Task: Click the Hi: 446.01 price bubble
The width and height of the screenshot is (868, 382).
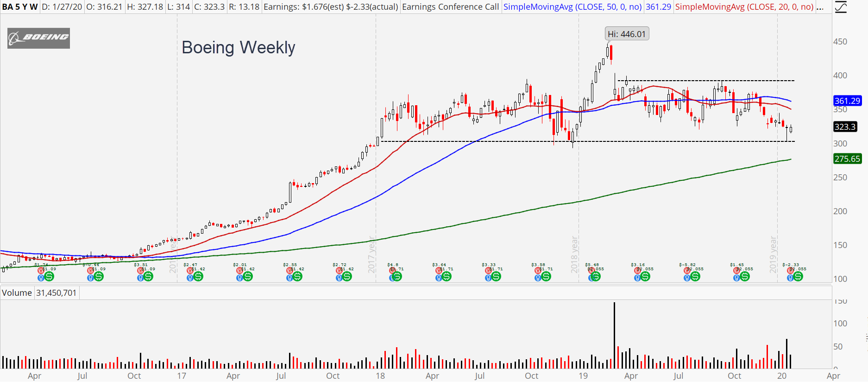Action: 627,34
